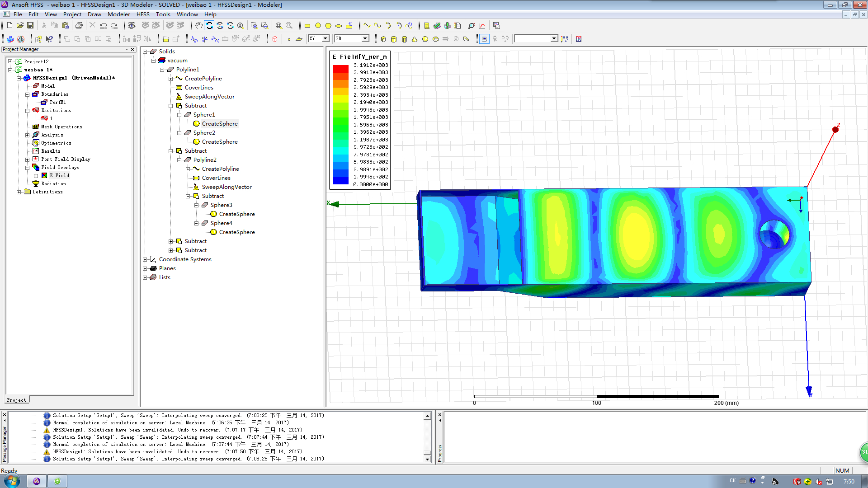Screen dimensions: 868x488
Task: Click the Draw Circle tool icon
Action: 318,26
